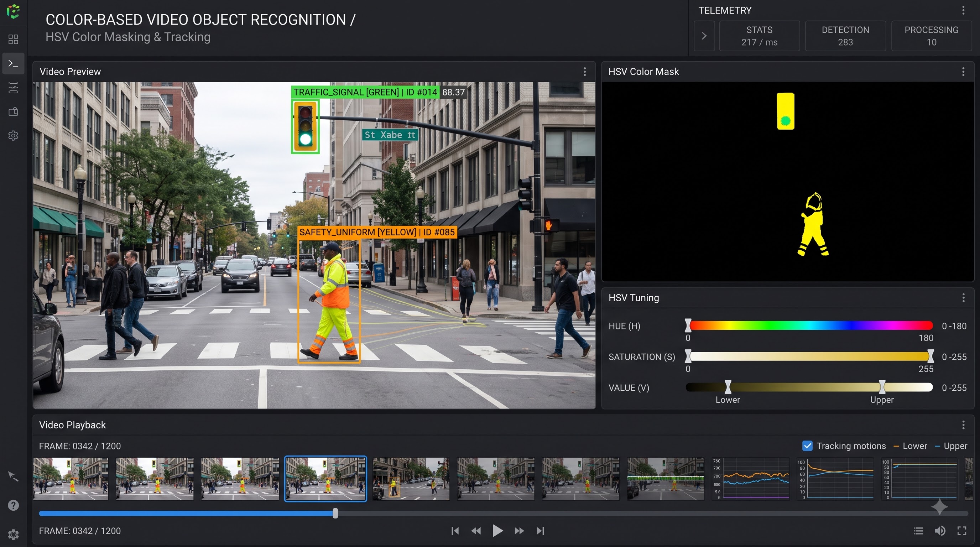The width and height of the screenshot is (980, 547).
Task: Click the Hue slider lower handle
Action: (x=688, y=325)
